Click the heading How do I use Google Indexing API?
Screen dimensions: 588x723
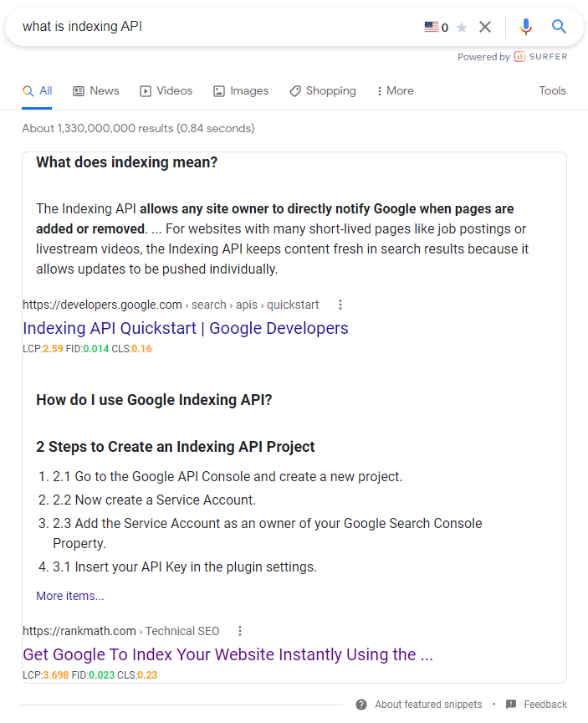point(154,400)
